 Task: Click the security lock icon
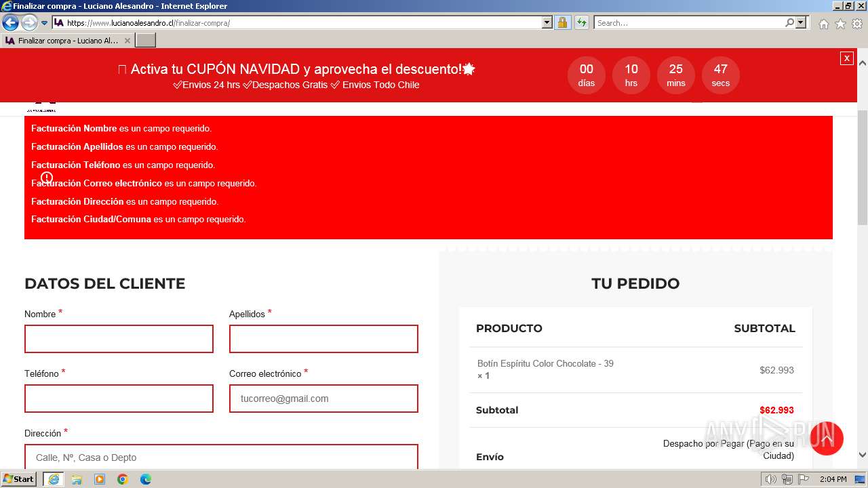click(562, 22)
